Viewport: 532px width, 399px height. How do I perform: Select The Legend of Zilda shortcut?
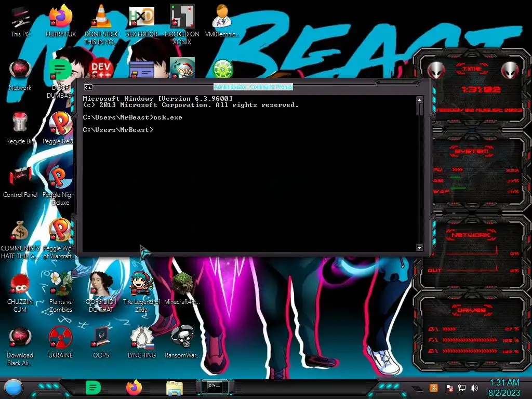coord(141,292)
